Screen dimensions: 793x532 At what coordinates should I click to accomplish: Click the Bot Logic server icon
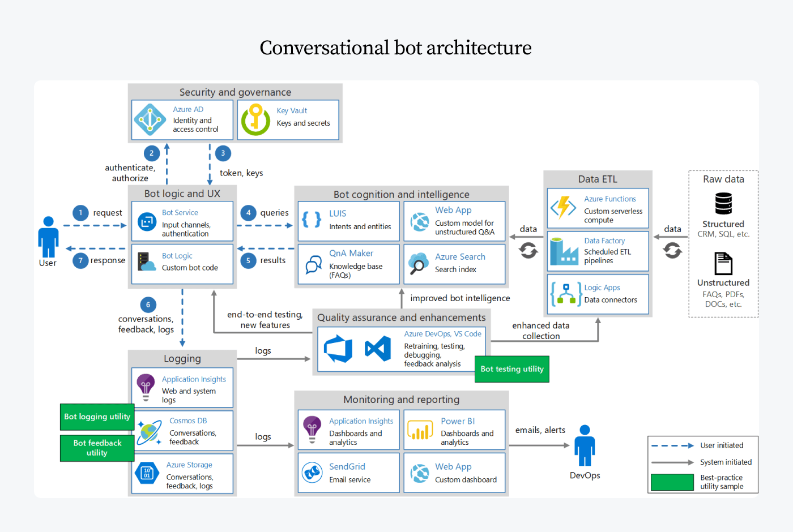(x=146, y=262)
